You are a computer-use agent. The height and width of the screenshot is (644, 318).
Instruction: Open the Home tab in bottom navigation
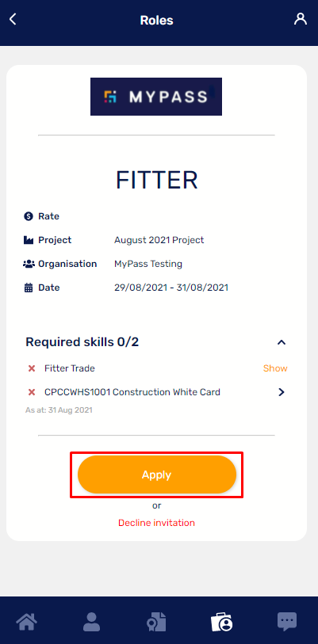[x=27, y=621]
